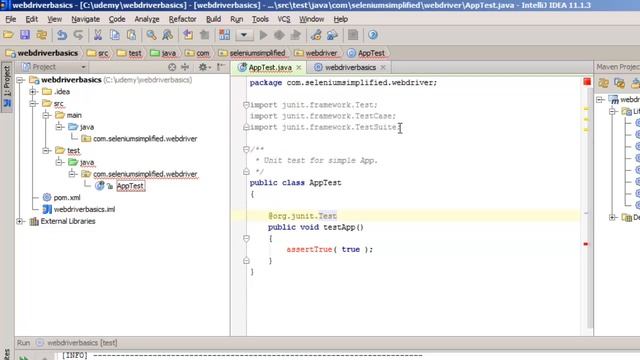Viewport: 640px width, 360px height.
Task: Click the Find magnifier icon
Action: 151,35
